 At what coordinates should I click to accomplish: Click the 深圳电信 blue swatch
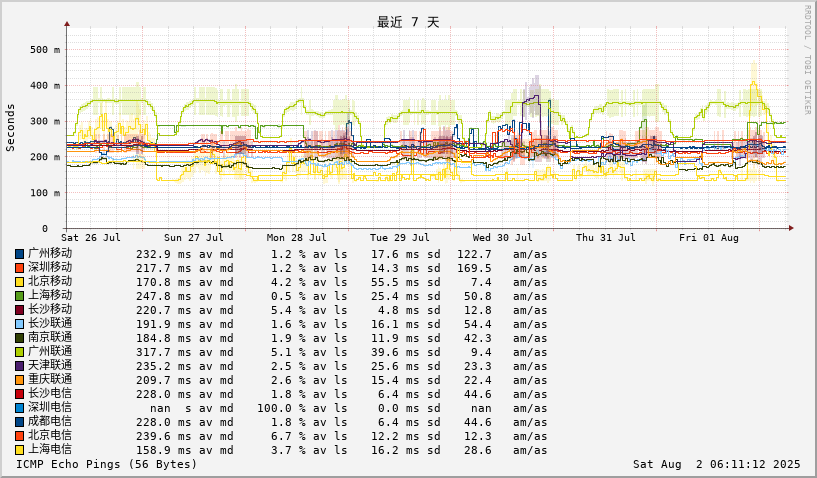pyautogui.click(x=19, y=409)
